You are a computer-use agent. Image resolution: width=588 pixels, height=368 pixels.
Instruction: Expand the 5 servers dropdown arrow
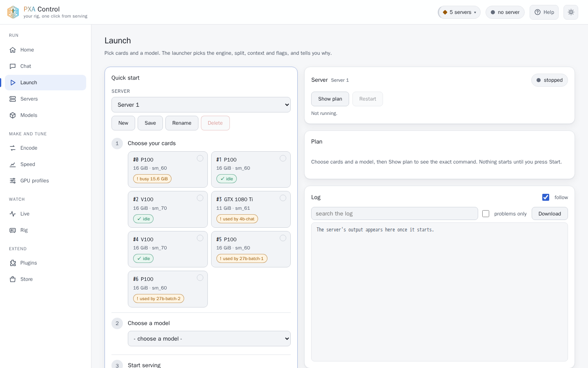pos(475,12)
